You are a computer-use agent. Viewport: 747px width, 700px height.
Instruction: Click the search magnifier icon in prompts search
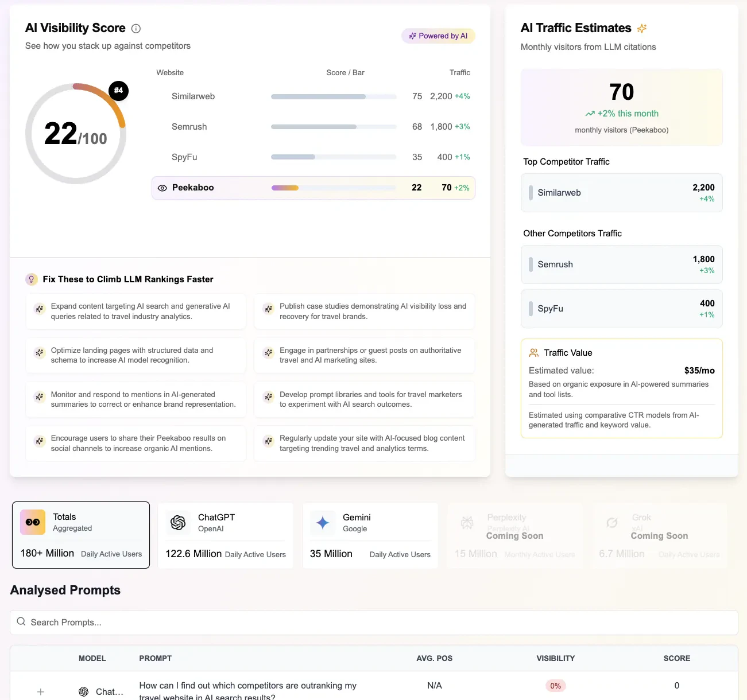(21, 622)
